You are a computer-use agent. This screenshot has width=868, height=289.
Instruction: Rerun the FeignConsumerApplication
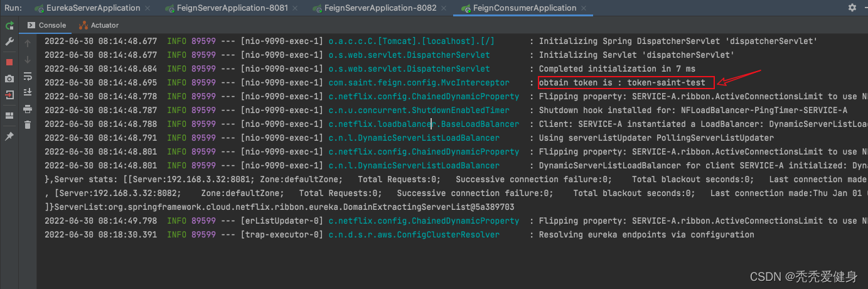[x=9, y=26]
